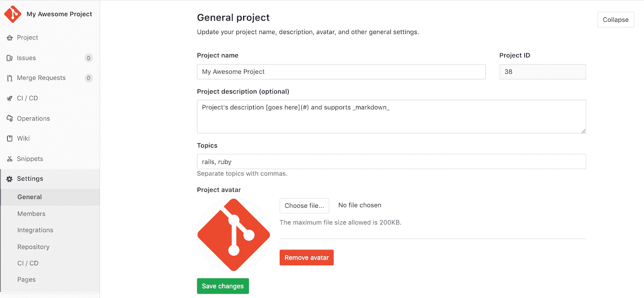The image size is (644, 298).
Task: Open the Pages settings section
Action: [x=26, y=279]
